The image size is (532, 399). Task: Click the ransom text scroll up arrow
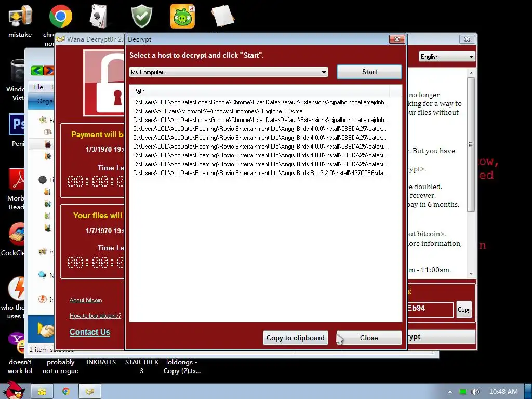tap(471, 73)
